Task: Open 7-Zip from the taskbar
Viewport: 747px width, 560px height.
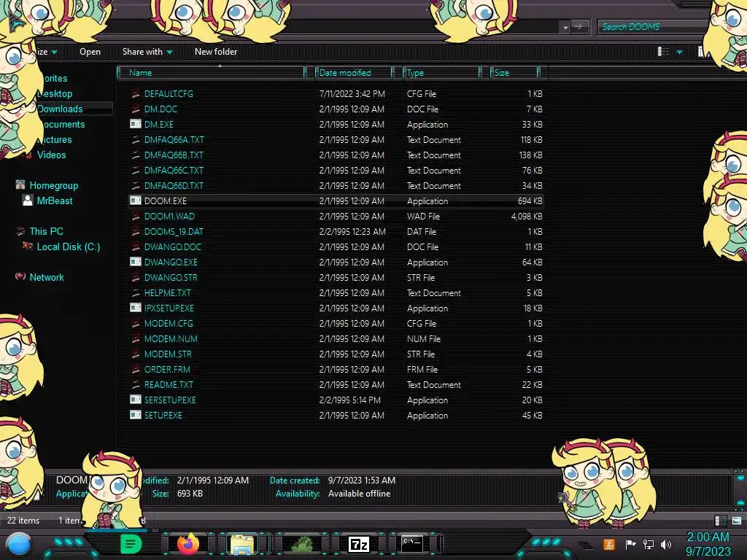Action: (x=359, y=544)
